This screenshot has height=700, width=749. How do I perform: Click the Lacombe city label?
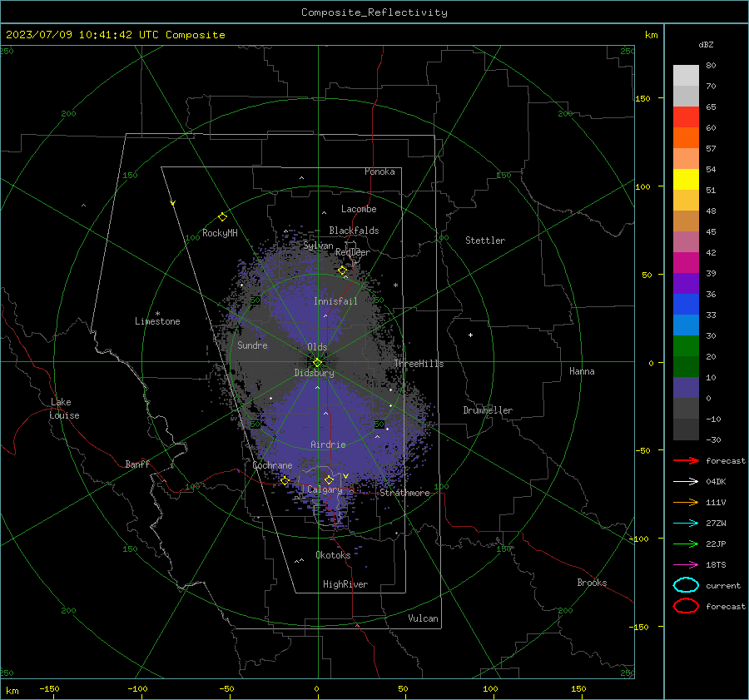tap(359, 209)
